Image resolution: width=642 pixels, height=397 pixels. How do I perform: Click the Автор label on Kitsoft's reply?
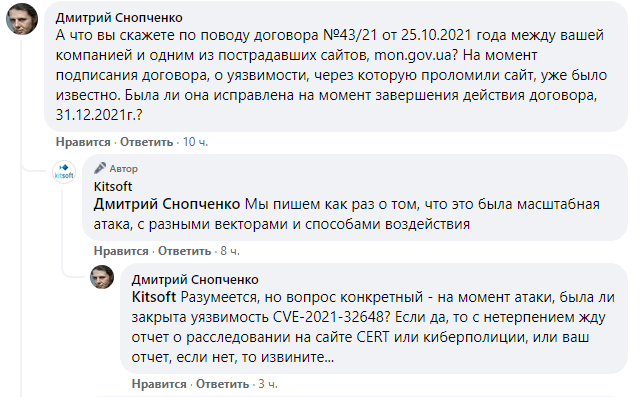pos(123,169)
